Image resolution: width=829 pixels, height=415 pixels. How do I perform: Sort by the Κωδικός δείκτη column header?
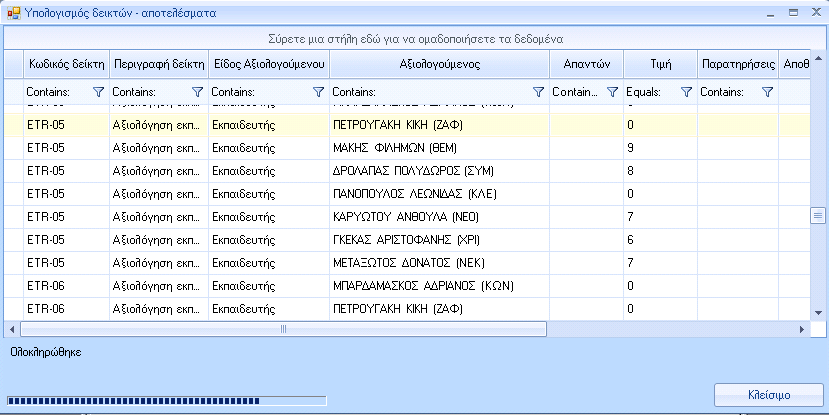click(65, 63)
